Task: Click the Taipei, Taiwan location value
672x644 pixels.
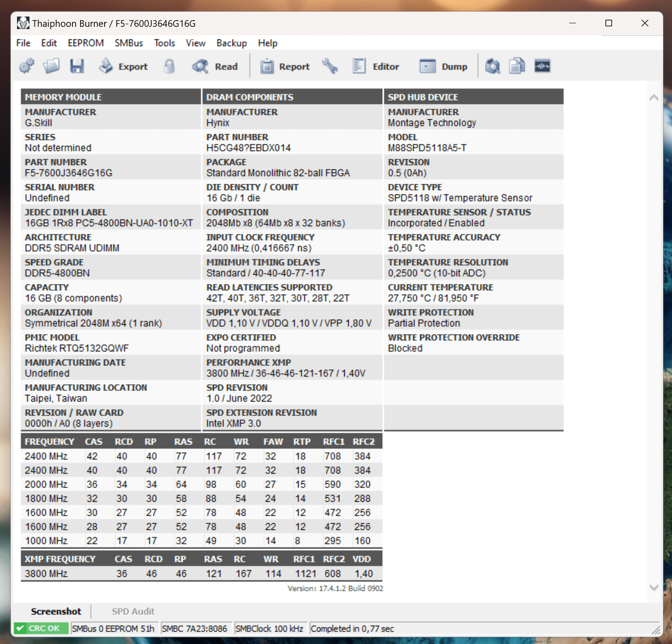Action: tap(56, 398)
